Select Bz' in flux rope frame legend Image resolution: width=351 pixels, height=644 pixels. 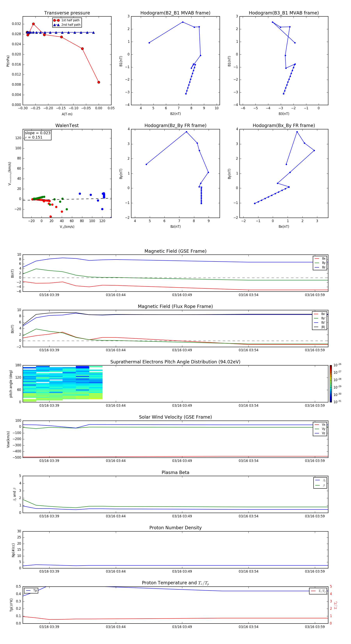pyautogui.click(x=320, y=323)
